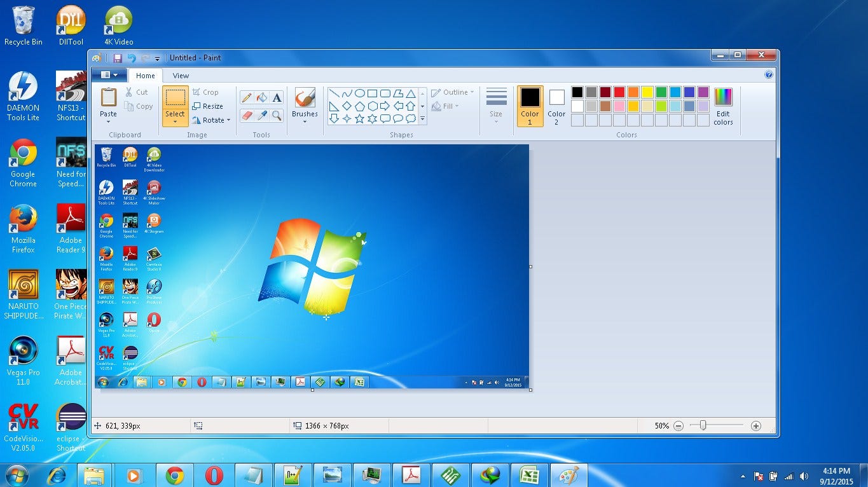868x487 pixels.
Task: Choose the Cloud callout shape
Action: coord(411,118)
